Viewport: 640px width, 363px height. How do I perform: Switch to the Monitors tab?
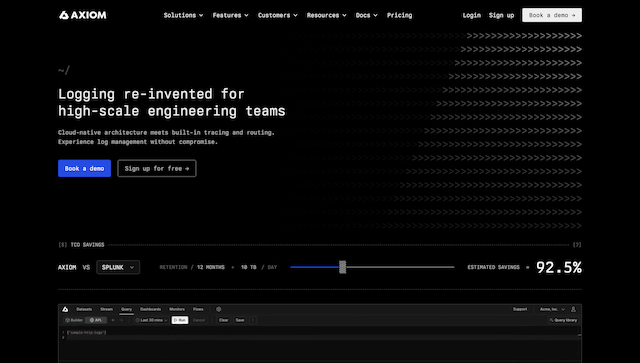[177, 309]
